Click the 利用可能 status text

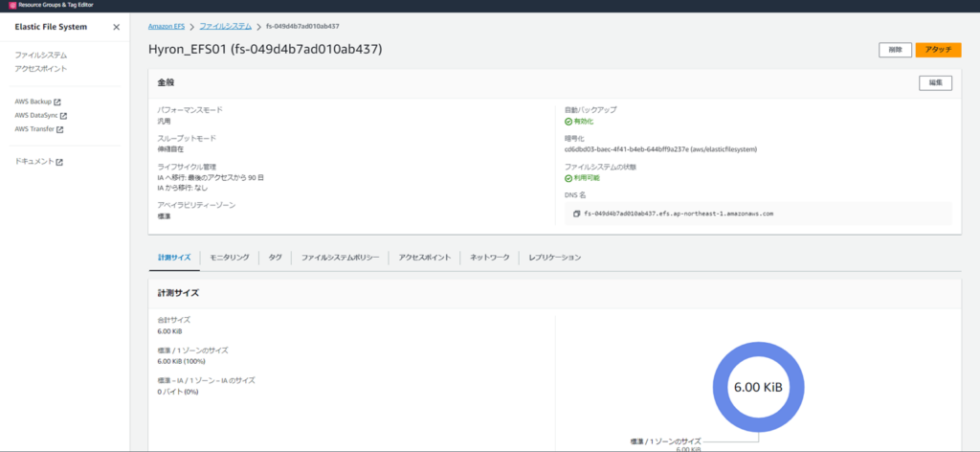(x=587, y=178)
